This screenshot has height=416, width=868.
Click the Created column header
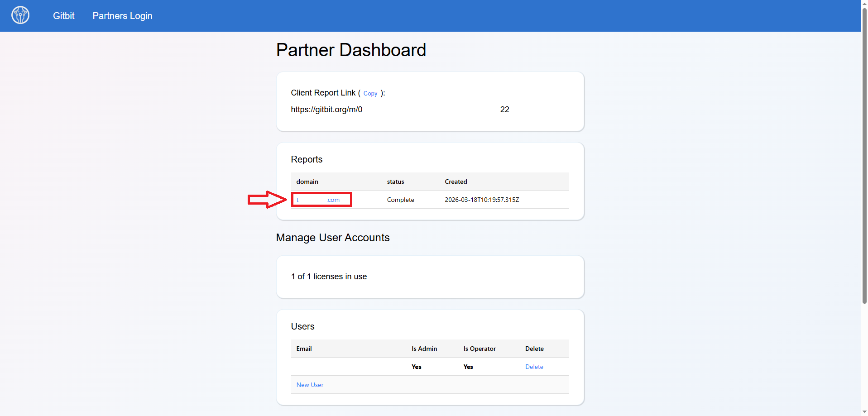click(x=456, y=182)
